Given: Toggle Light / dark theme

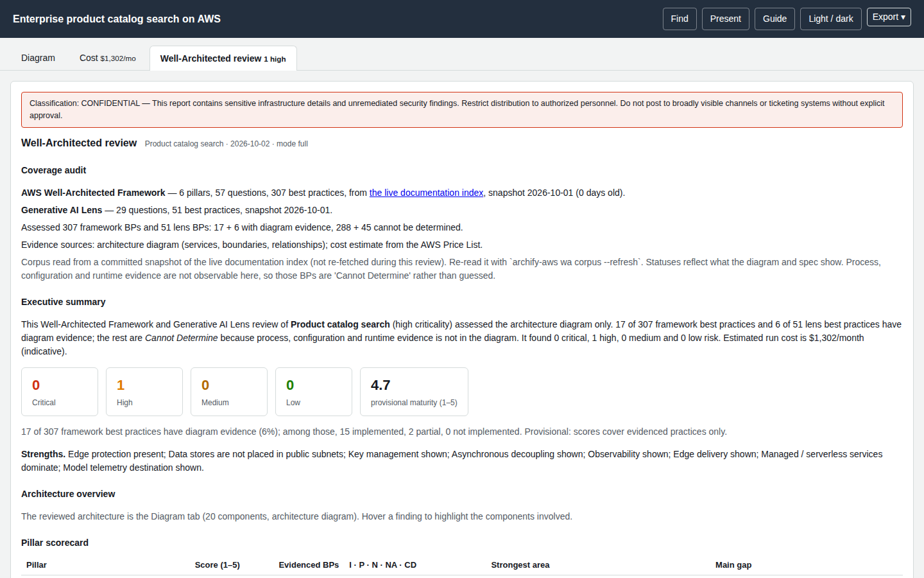Looking at the screenshot, I should point(831,19).
